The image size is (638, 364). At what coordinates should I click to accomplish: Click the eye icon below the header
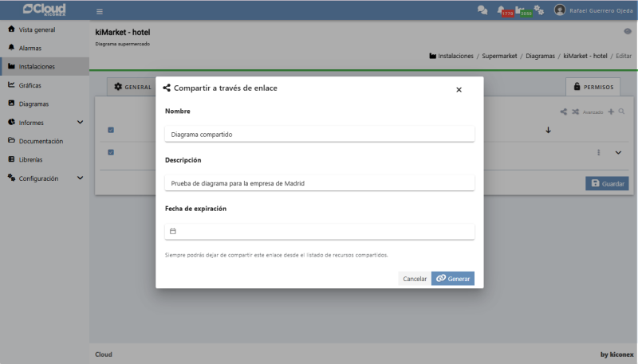pos(627,31)
